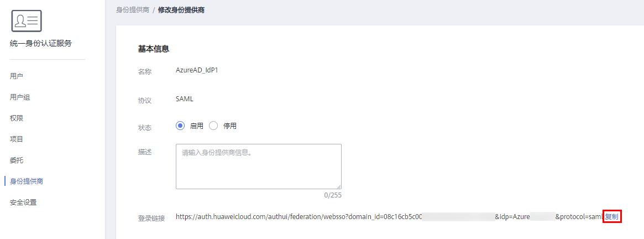Open 安全设置 from the sidebar
Screen dimensions: 644x239
pyautogui.click(x=23, y=202)
